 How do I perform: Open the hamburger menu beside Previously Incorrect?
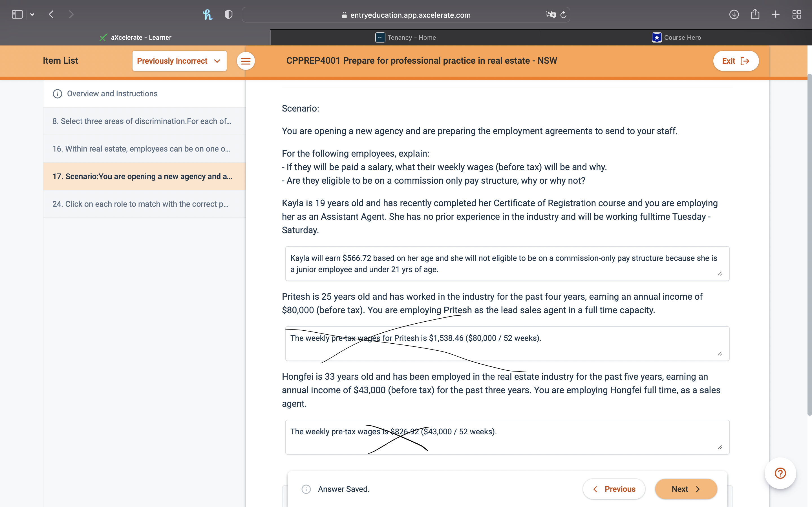point(246,61)
